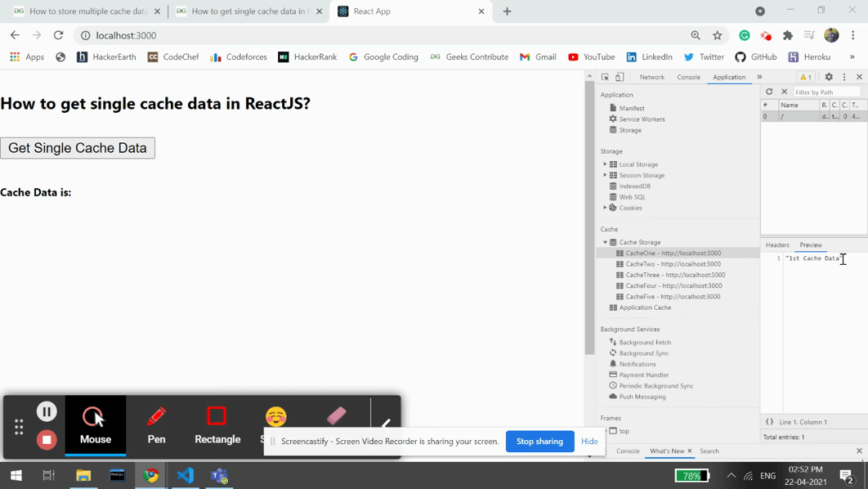Pause the Screencastify recording

pos(47,411)
